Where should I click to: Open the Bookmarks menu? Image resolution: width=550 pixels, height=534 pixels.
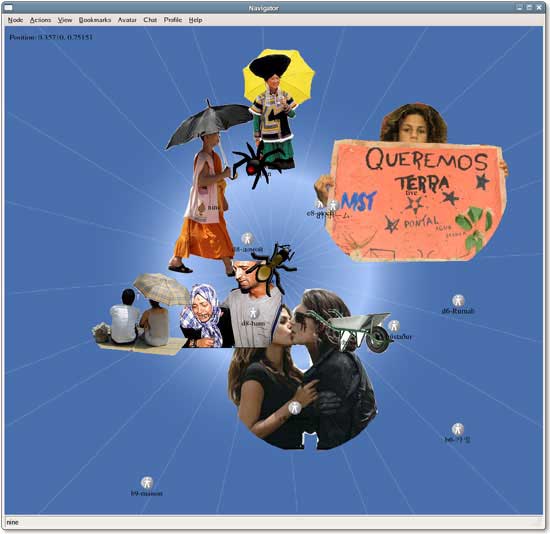point(95,20)
